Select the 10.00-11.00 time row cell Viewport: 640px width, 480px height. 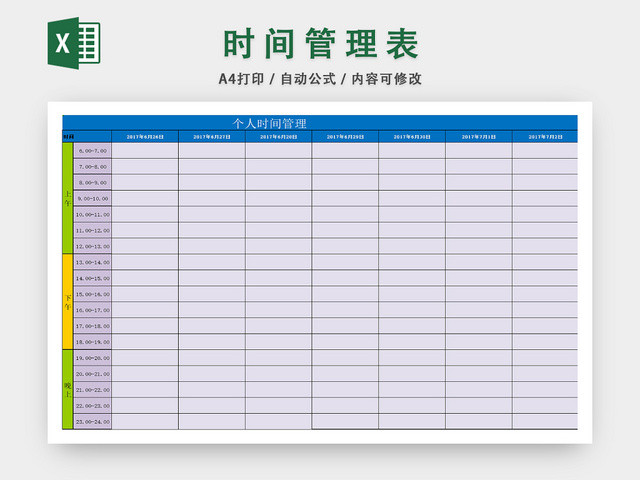tap(93, 214)
